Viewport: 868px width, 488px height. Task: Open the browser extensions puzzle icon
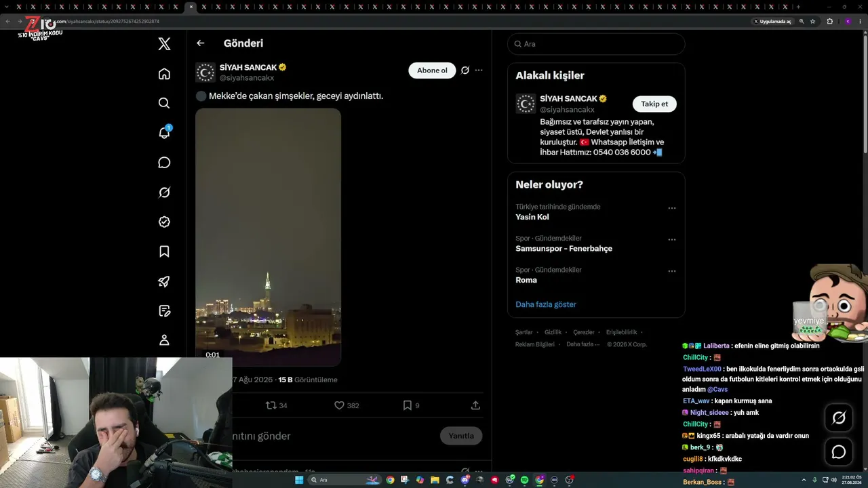pyautogui.click(x=829, y=22)
